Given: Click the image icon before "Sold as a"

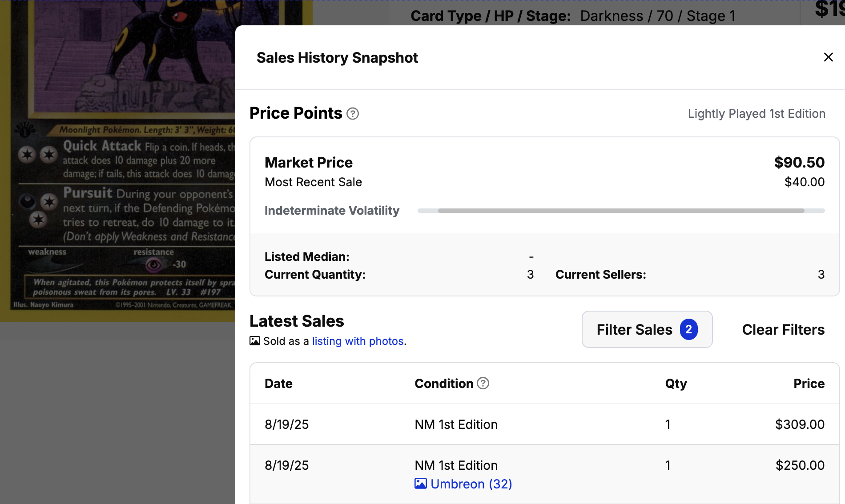Looking at the screenshot, I should (255, 341).
